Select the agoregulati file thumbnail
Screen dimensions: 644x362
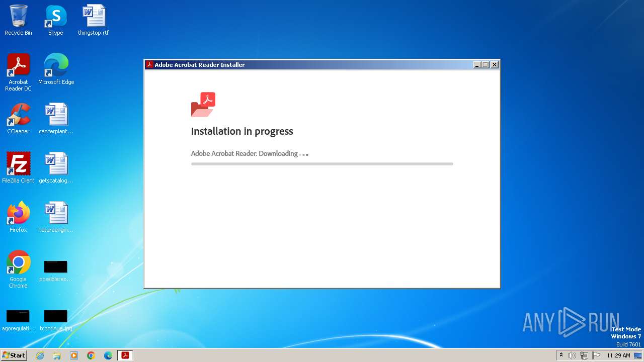(18, 320)
